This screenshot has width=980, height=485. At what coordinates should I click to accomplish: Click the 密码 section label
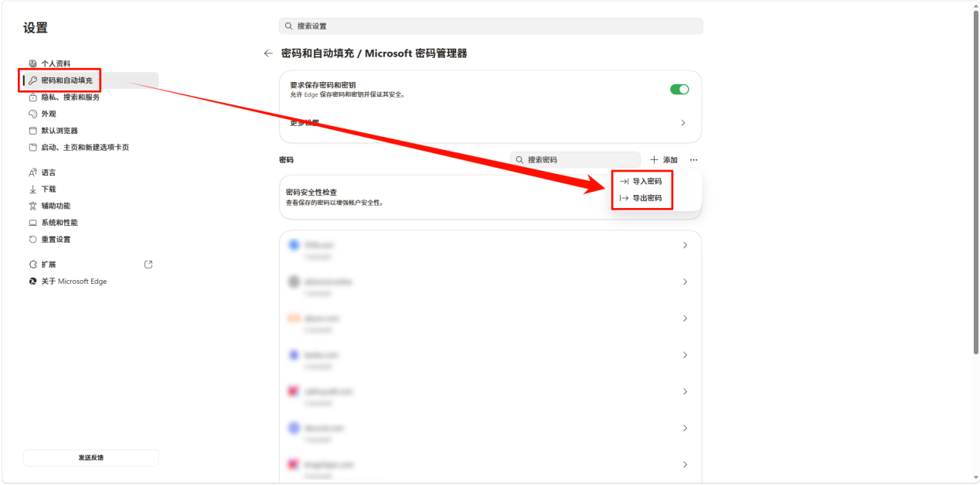(x=286, y=160)
